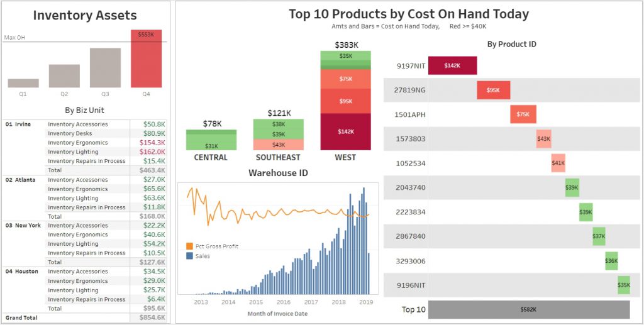The image size is (644, 325).
Task: Select the 9197NIT product ID label
Action: click(x=411, y=65)
